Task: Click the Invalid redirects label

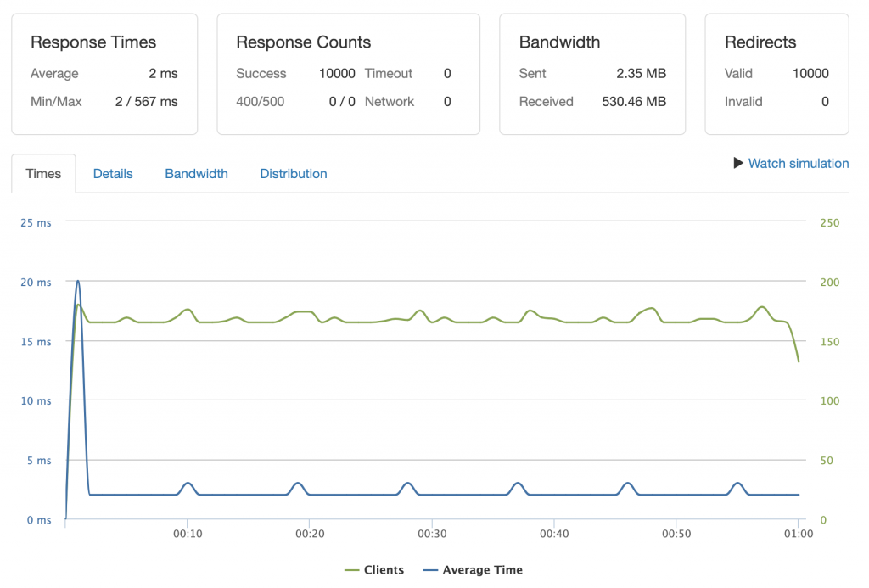Action: [743, 102]
